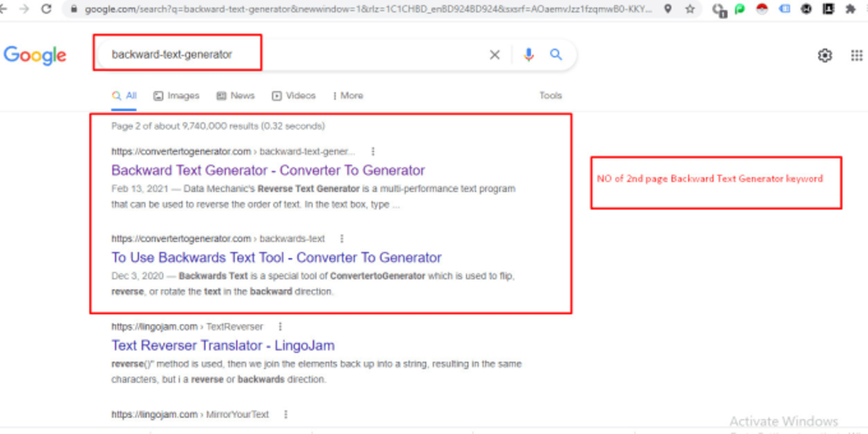
Task: Open options for convertertogenerator backwards-text result
Action: 342,239
